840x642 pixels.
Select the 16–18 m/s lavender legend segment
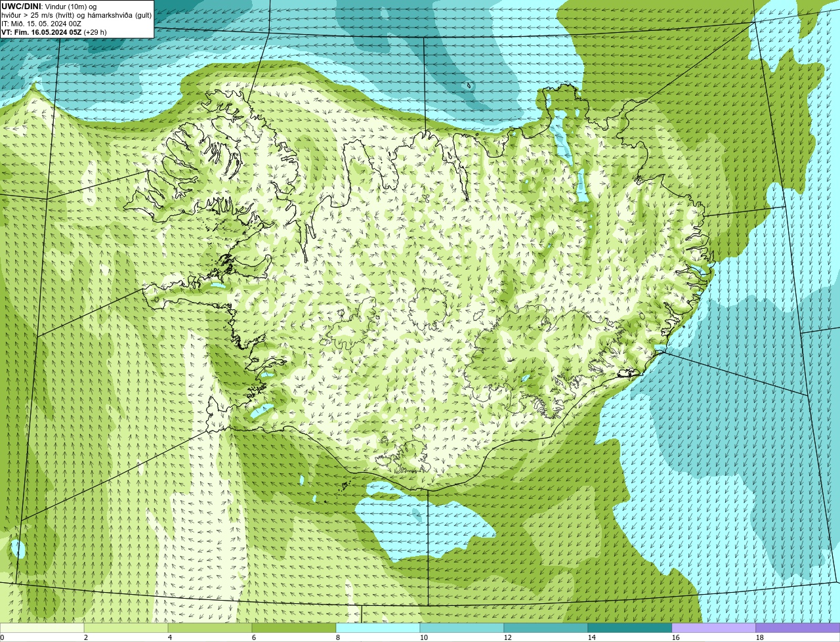[714, 628]
